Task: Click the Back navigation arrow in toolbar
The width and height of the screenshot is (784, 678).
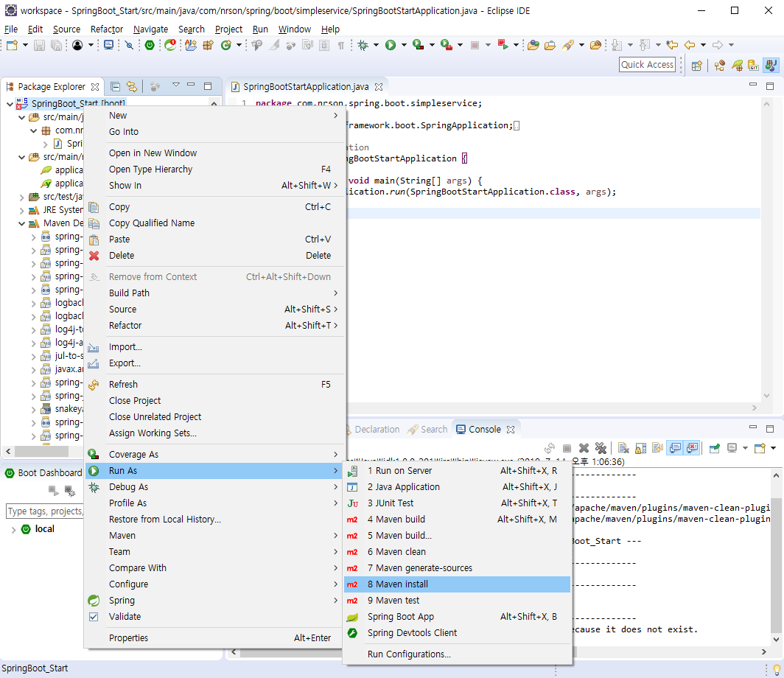Action: pos(690,45)
